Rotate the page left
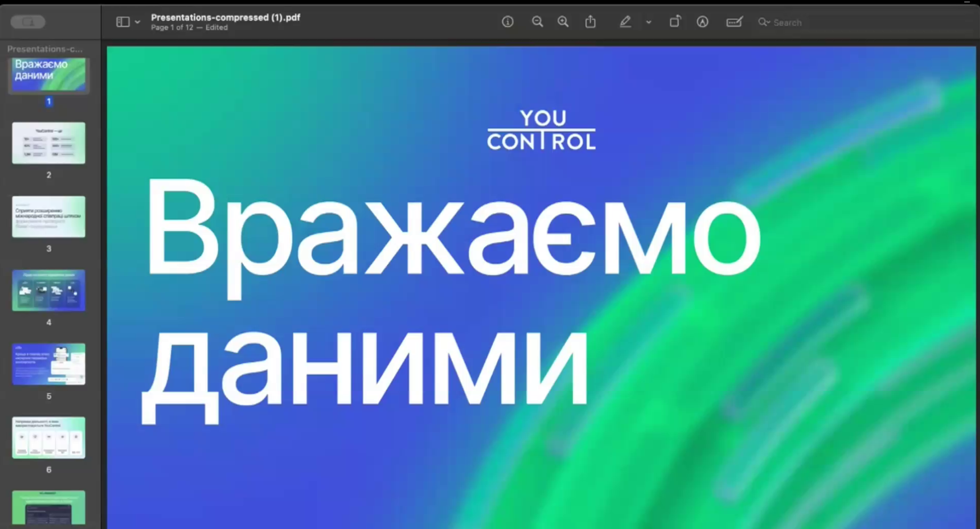 click(x=675, y=22)
